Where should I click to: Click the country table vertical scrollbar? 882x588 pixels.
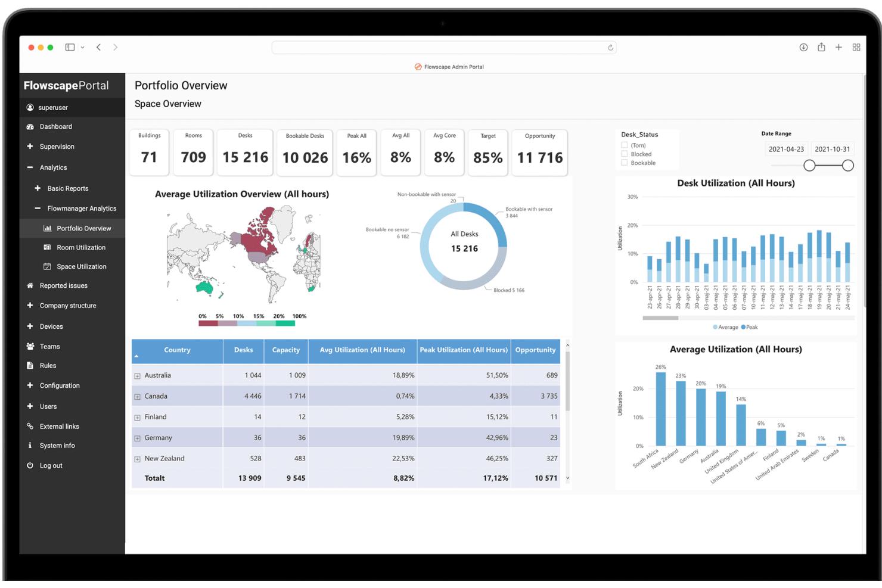[567, 381]
